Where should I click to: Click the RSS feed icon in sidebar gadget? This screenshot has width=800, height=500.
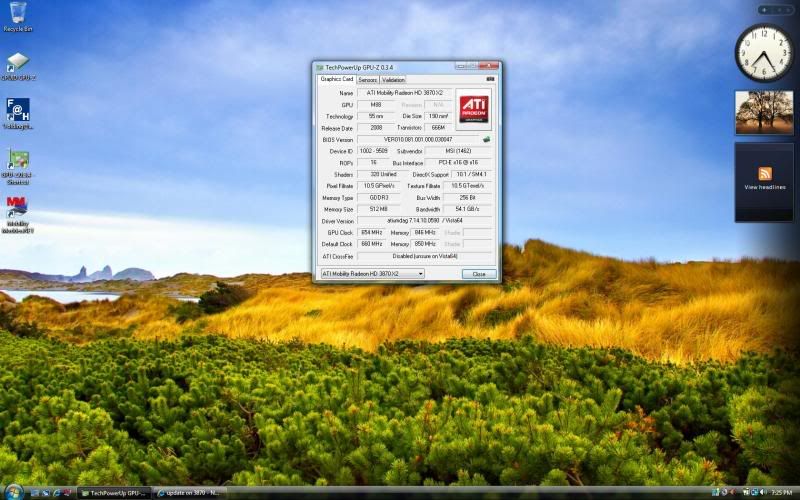[765, 173]
